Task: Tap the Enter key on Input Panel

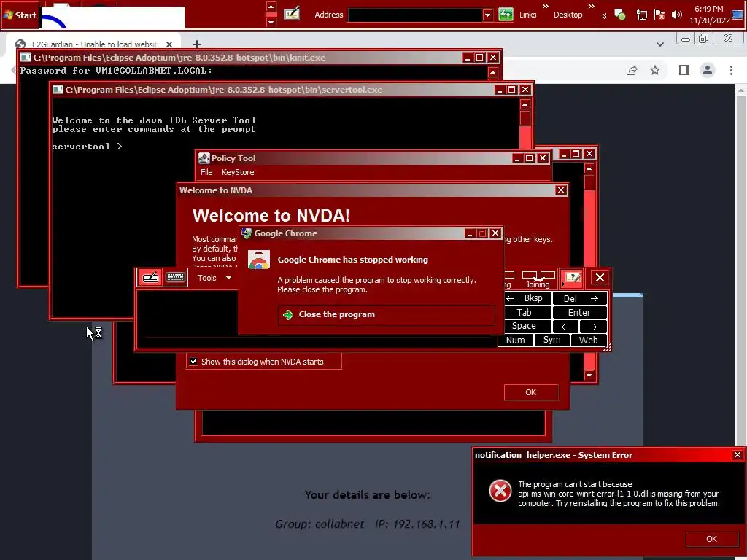Action: tap(579, 312)
